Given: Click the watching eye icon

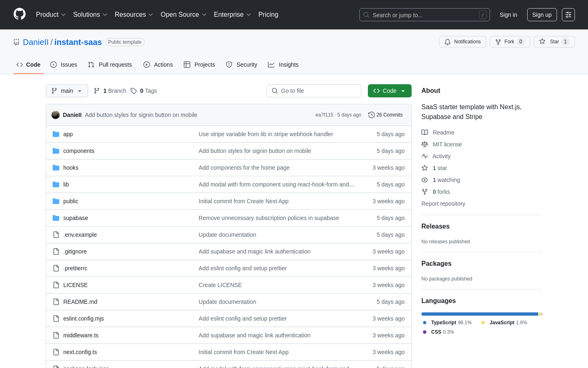Looking at the screenshot, I should coord(425,180).
